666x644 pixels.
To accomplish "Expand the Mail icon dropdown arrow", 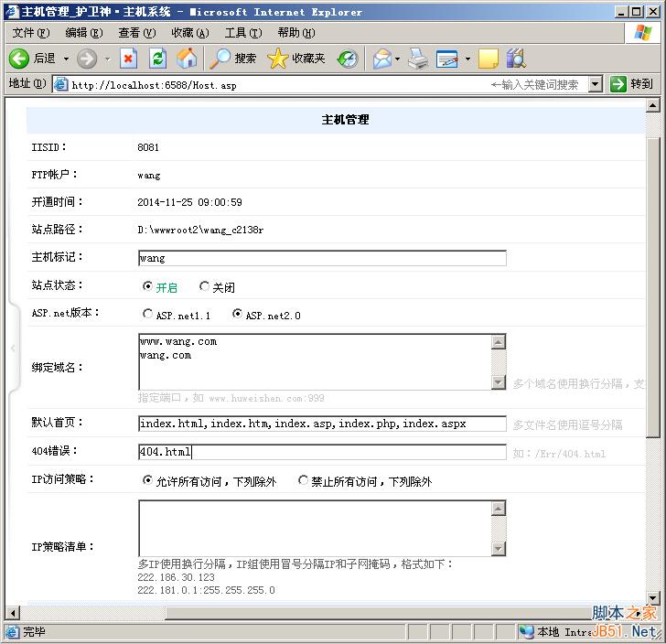I will (398, 59).
